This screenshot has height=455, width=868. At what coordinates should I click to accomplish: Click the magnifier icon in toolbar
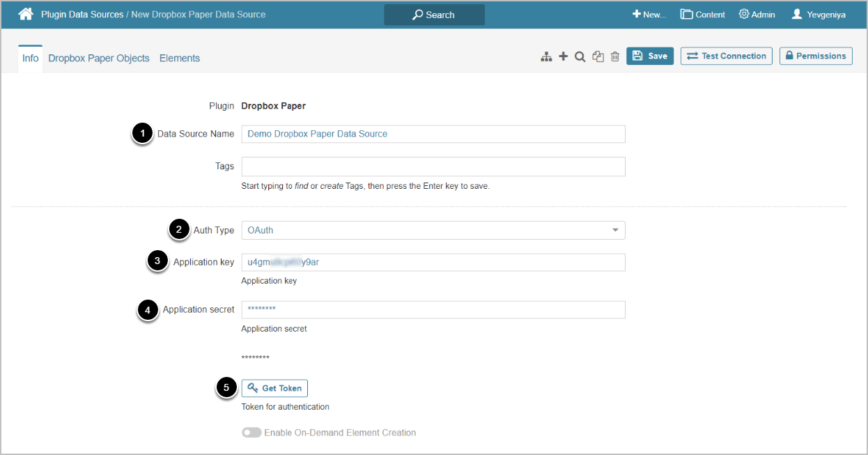(580, 57)
